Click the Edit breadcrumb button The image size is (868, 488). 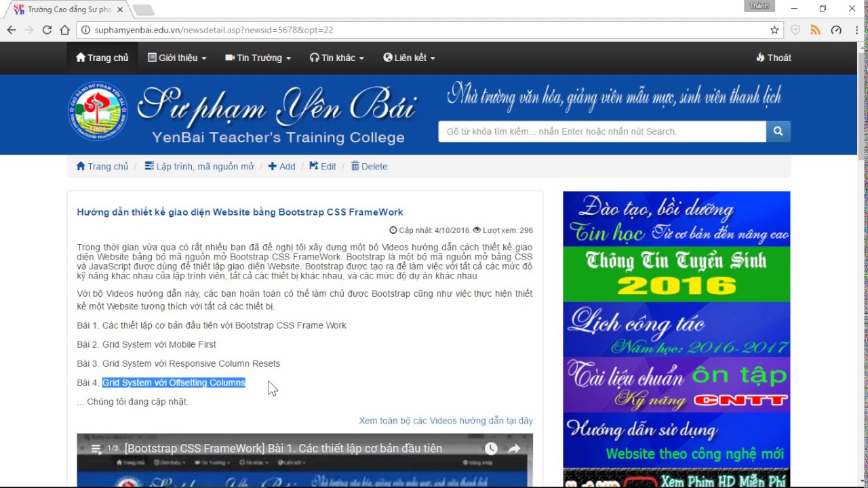(323, 166)
